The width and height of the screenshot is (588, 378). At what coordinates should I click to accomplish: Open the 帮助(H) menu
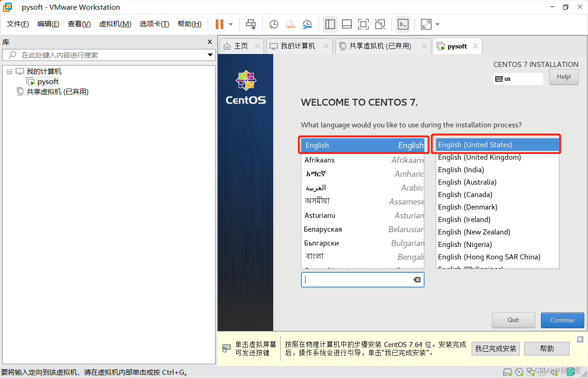point(190,24)
